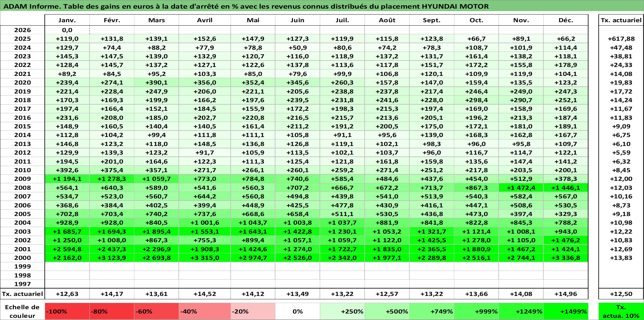Screen dimensions: 644x320
Task: Click the +178,9 cell for December 2022
Action: tap(566, 65)
